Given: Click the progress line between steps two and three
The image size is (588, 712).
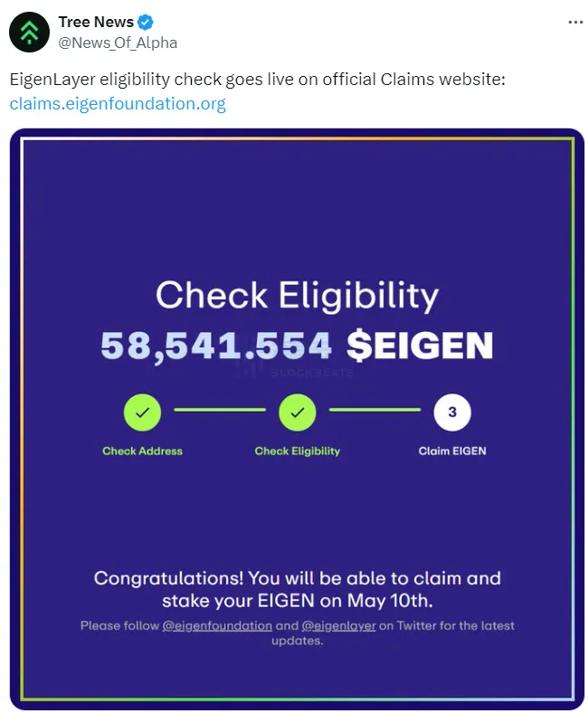Looking at the screenshot, I should click(x=375, y=410).
